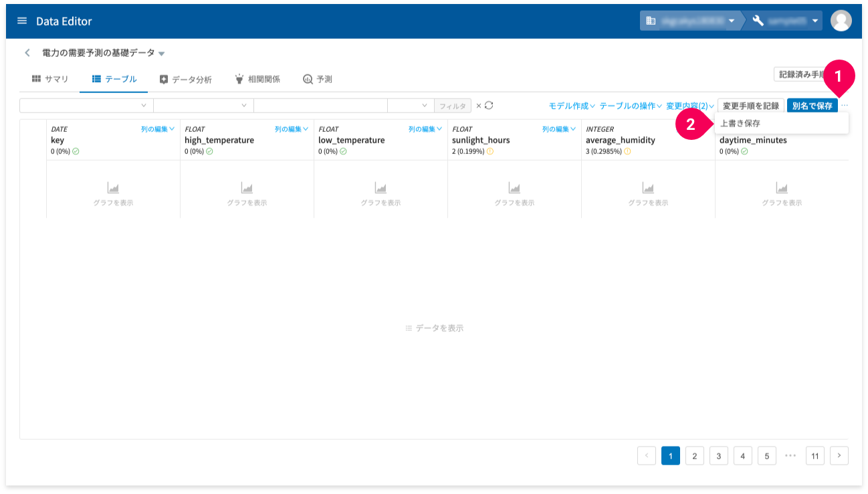The image size is (868, 494).
Task: Open the hamburger navigation menu
Action: pyautogui.click(x=22, y=21)
